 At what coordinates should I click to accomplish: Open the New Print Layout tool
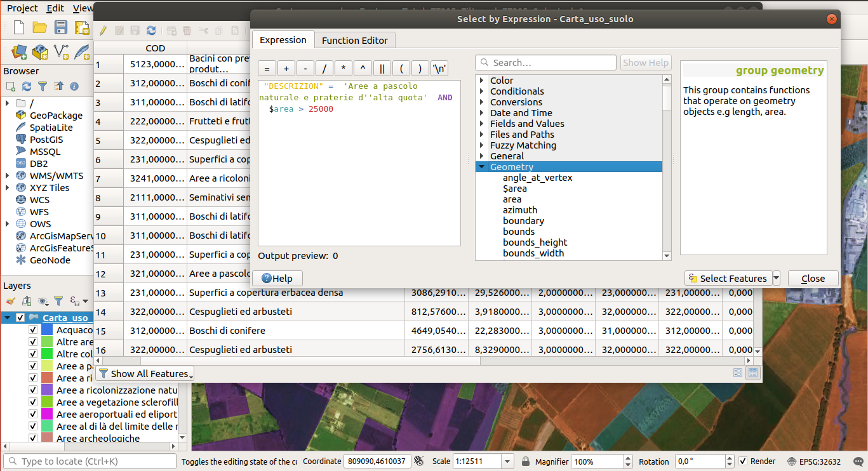[82, 27]
